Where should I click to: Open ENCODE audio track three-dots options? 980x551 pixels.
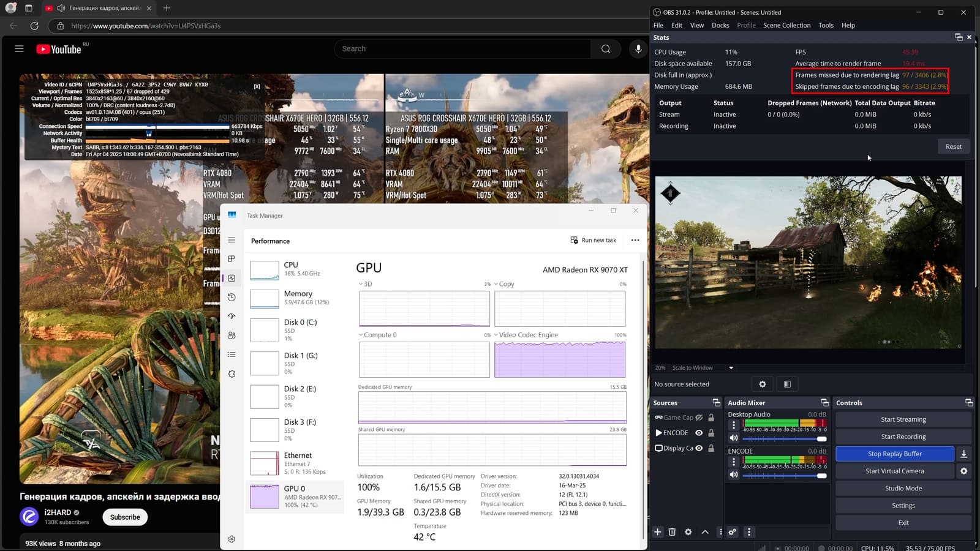tap(734, 462)
